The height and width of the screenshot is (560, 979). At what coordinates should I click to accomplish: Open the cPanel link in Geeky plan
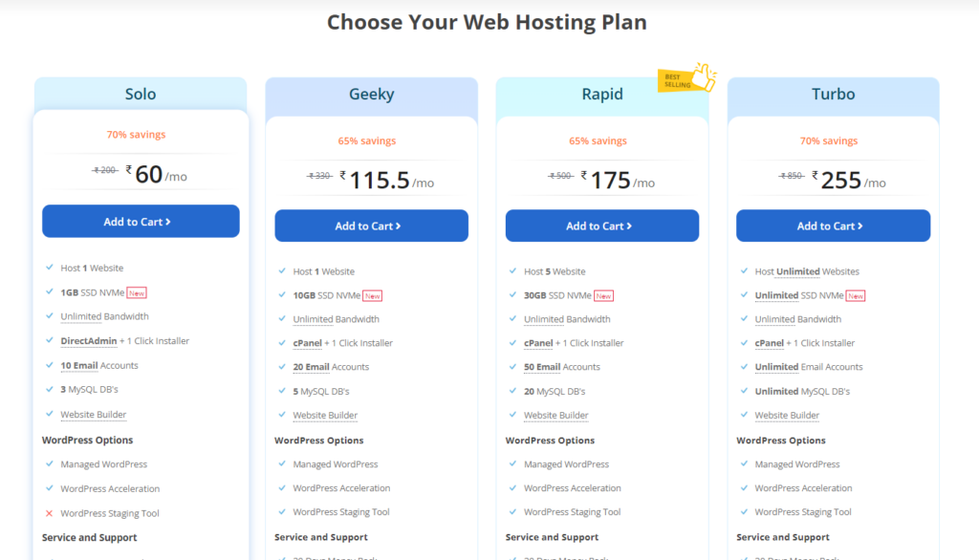(307, 342)
